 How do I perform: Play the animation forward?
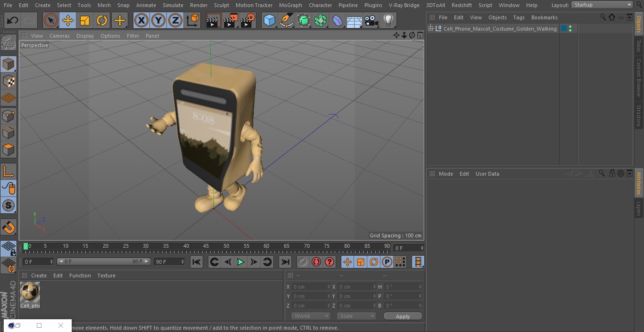(240, 262)
